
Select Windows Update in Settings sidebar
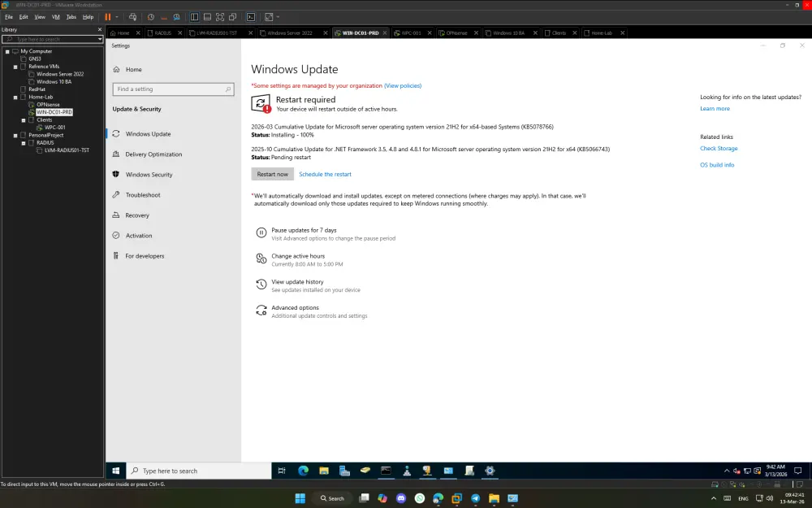pyautogui.click(x=148, y=134)
